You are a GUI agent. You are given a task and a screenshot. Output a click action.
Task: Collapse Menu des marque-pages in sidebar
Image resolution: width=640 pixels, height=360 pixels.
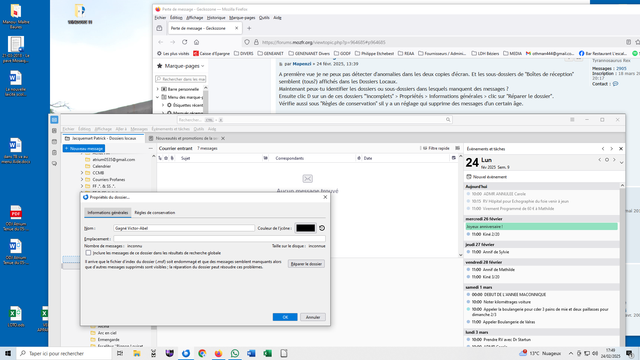point(158,97)
